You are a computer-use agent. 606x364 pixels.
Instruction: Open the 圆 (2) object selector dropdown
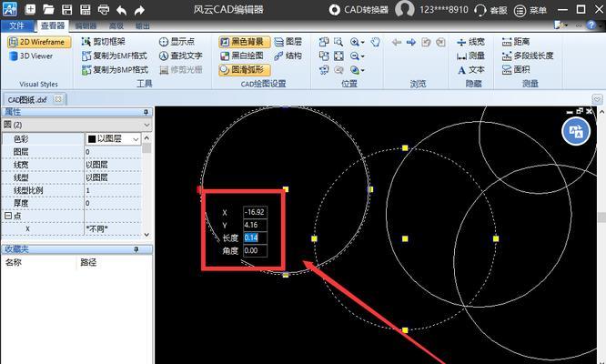146,125
